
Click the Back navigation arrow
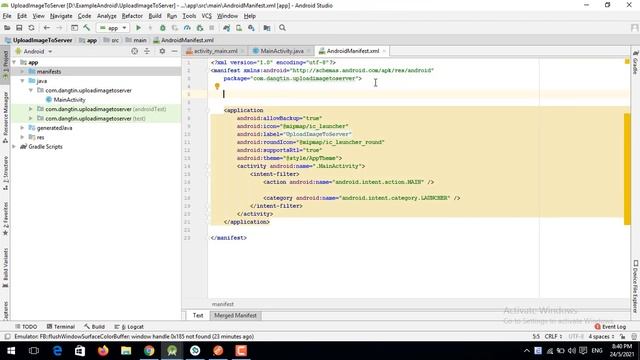47,28
